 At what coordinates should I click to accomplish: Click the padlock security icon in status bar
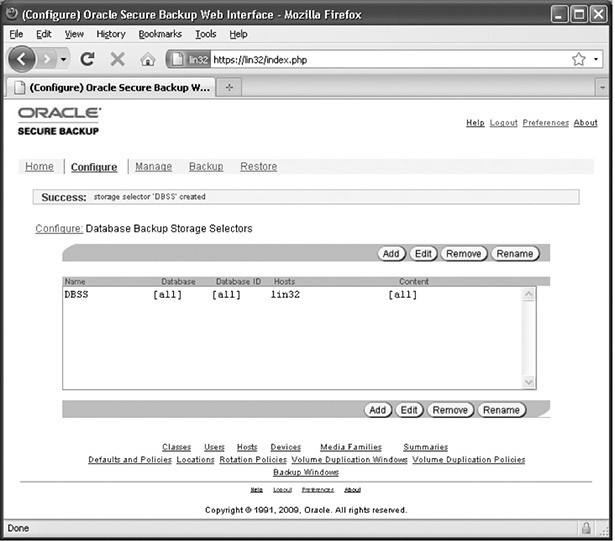(586, 528)
